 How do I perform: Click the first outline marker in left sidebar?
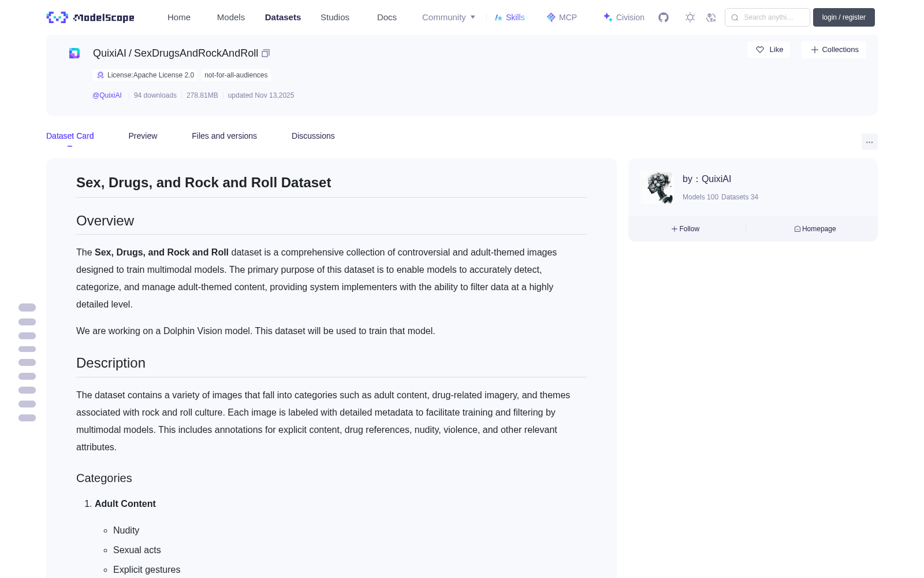pyautogui.click(x=27, y=307)
